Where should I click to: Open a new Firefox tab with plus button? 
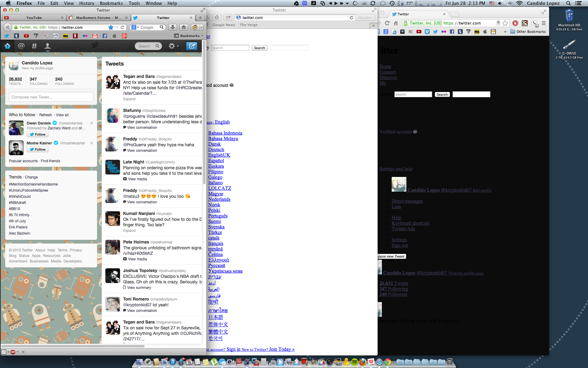pyautogui.click(x=200, y=18)
